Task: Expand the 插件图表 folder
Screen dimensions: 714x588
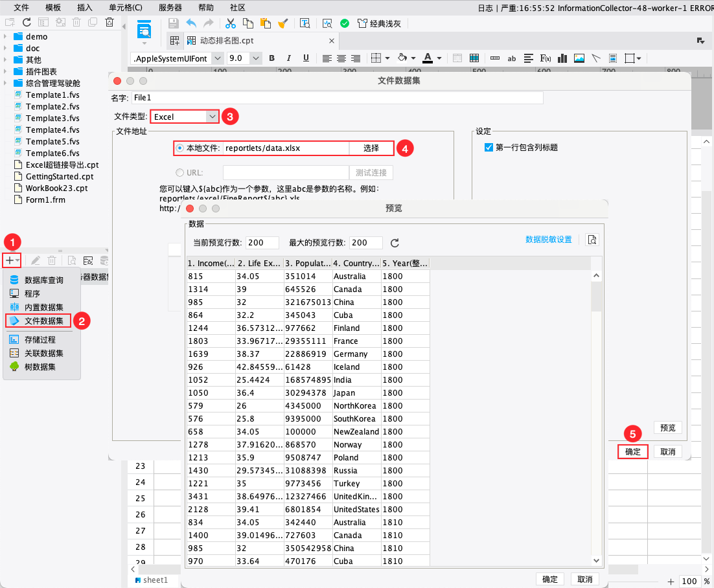Action: (5, 71)
